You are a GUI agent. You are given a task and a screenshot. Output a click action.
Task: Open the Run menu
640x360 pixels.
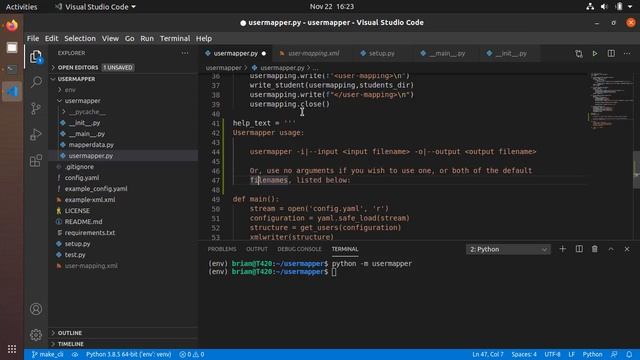[147, 38]
